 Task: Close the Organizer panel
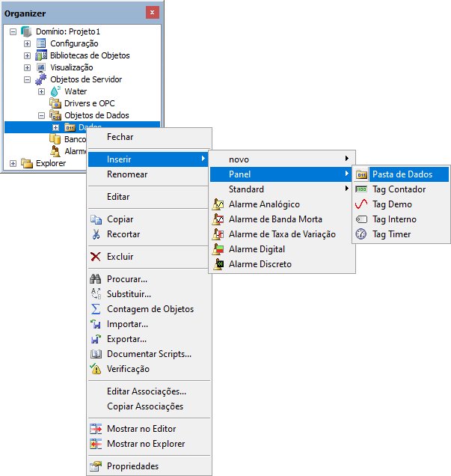tap(153, 13)
